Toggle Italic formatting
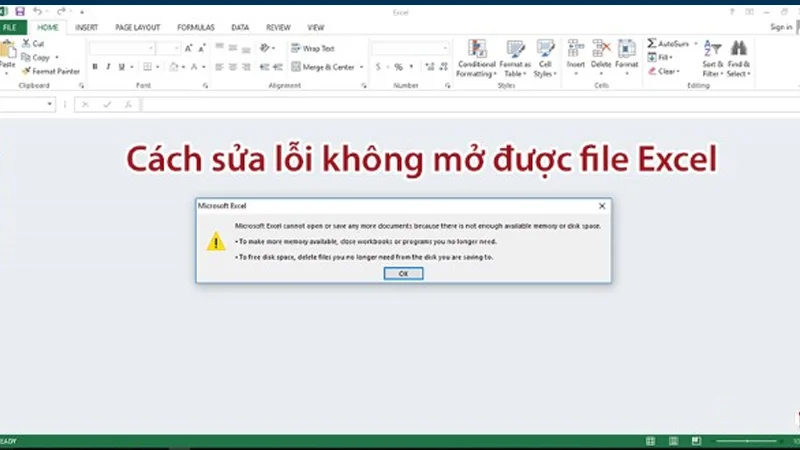The image size is (800, 450). [108, 67]
